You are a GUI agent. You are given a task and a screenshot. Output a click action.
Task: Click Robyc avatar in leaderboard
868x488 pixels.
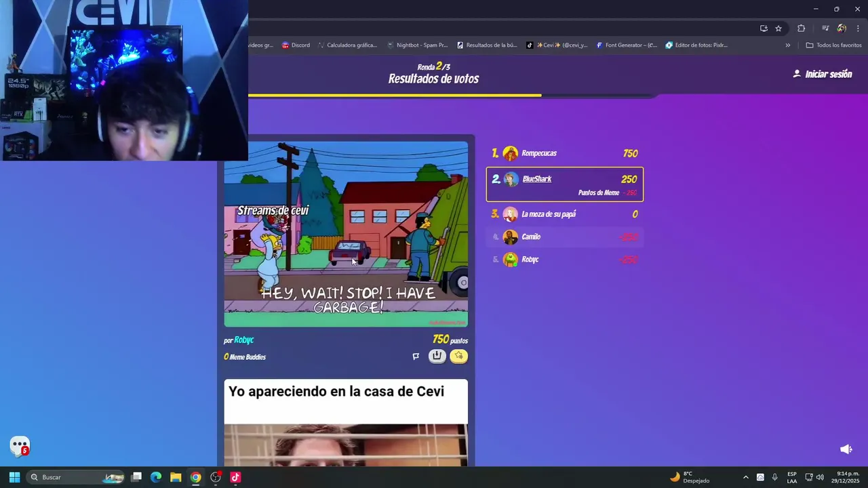pyautogui.click(x=511, y=260)
